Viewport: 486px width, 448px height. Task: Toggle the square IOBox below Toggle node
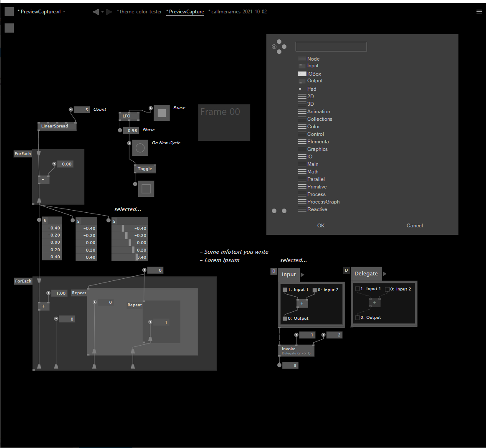[x=146, y=188]
